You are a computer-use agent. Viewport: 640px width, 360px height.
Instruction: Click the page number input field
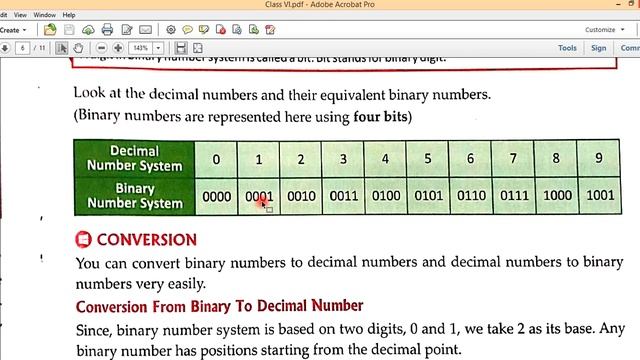click(x=22, y=48)
